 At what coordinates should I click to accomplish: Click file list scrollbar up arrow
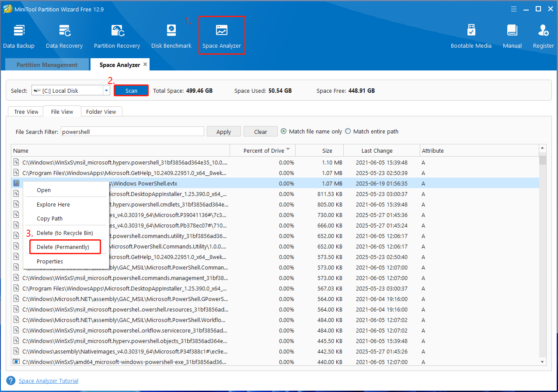[543, 148]
